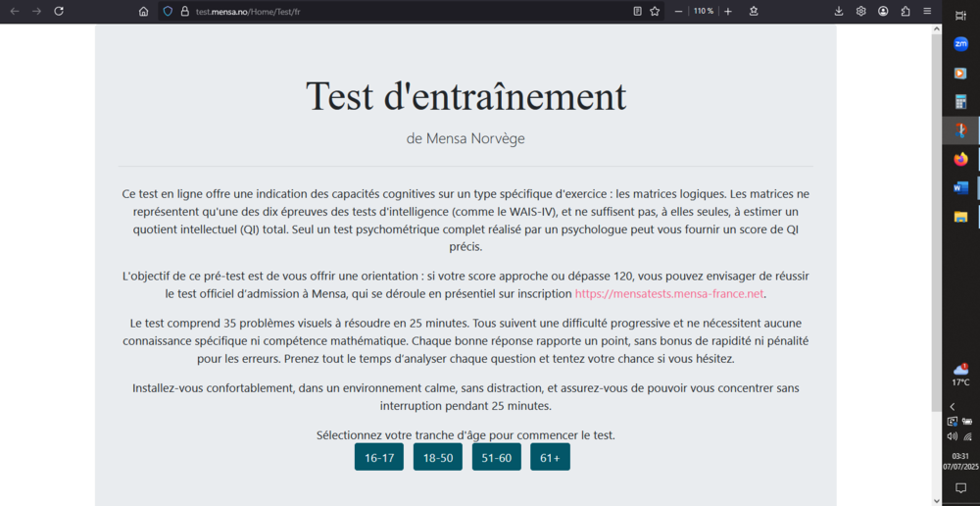
Task: Select the 61+ age range
Action: [550, 457]
